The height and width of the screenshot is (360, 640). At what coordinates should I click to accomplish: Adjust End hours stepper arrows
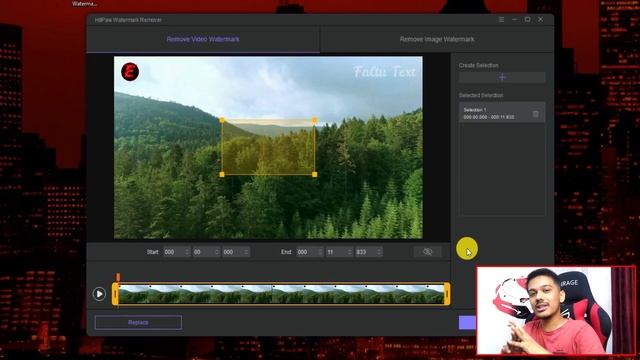coord(320,252)
